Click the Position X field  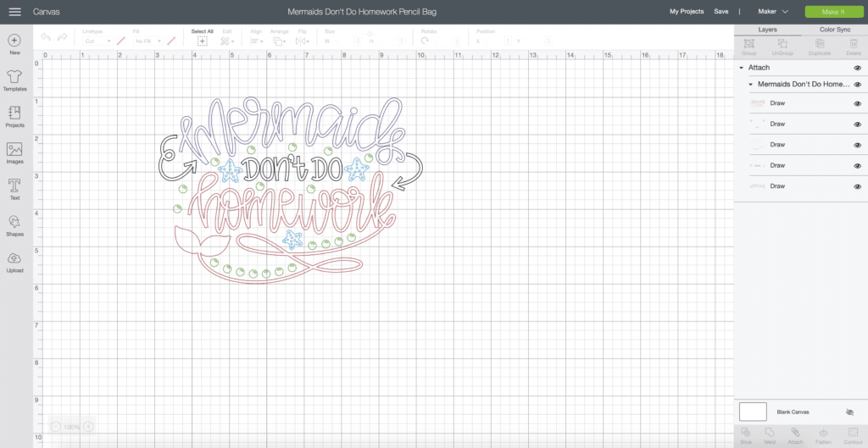[497, 41]
